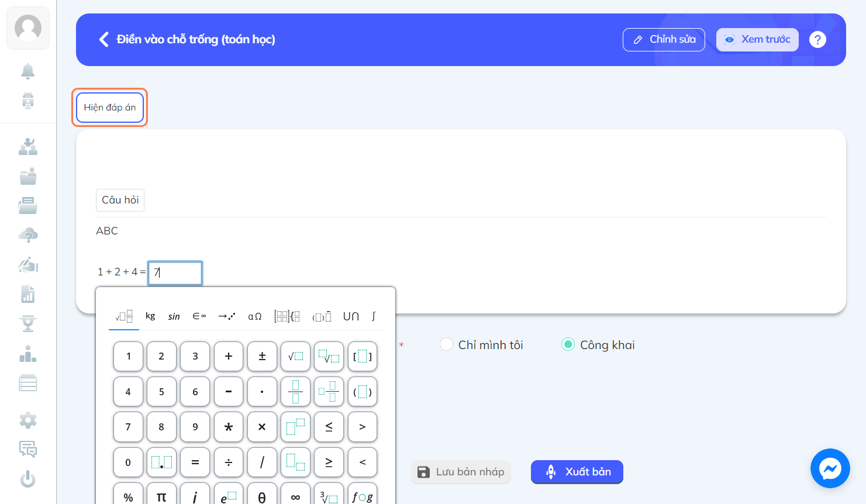The image size is (866, 504).
Task: Open the report chart icon in the sidebar
Action: pyautogui.click(x=28, y=294)
